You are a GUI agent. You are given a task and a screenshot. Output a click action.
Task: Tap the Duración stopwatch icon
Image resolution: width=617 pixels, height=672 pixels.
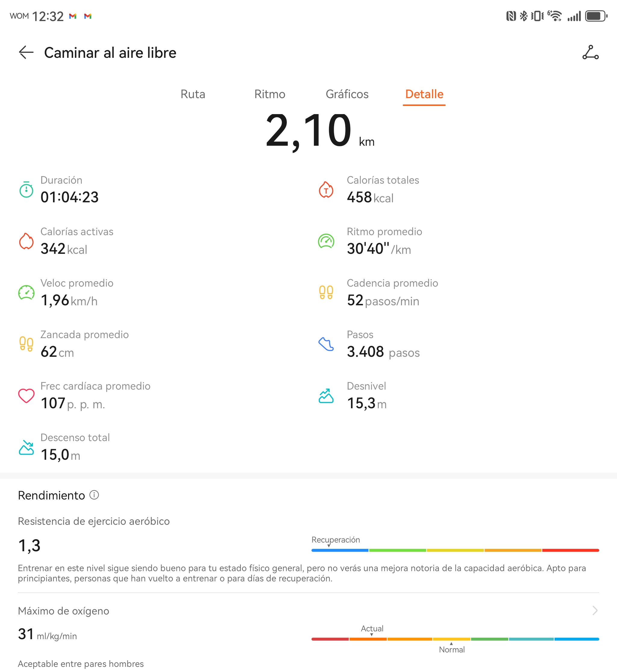click(x=26, y=189)
